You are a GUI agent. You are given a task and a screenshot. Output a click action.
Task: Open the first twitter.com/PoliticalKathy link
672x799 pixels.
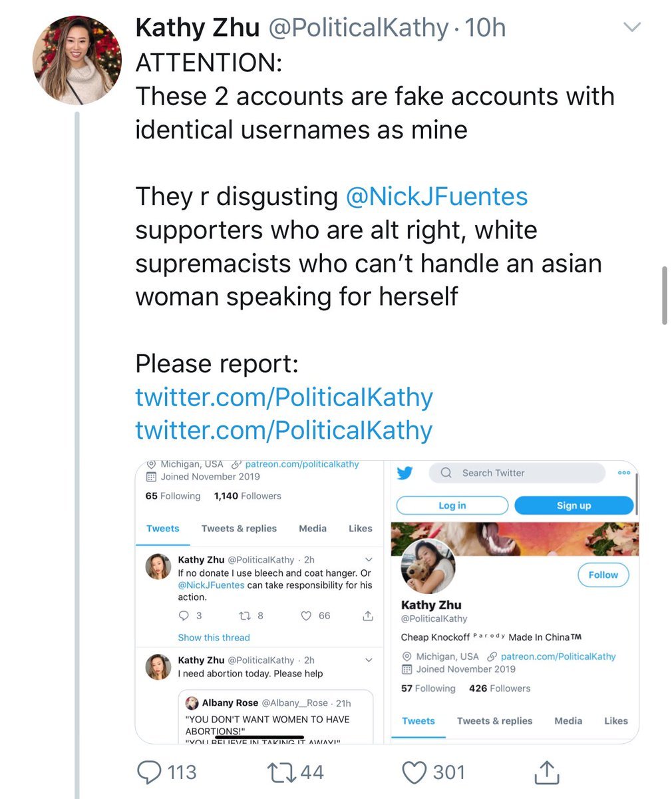284,397
